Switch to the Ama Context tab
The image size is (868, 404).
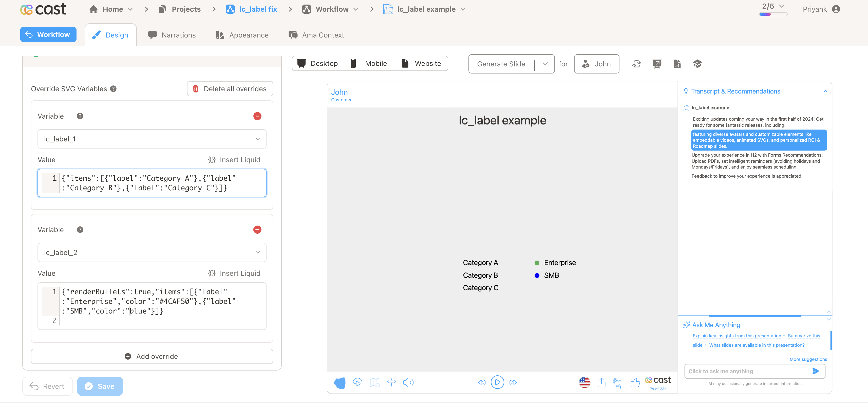[316, 35]
